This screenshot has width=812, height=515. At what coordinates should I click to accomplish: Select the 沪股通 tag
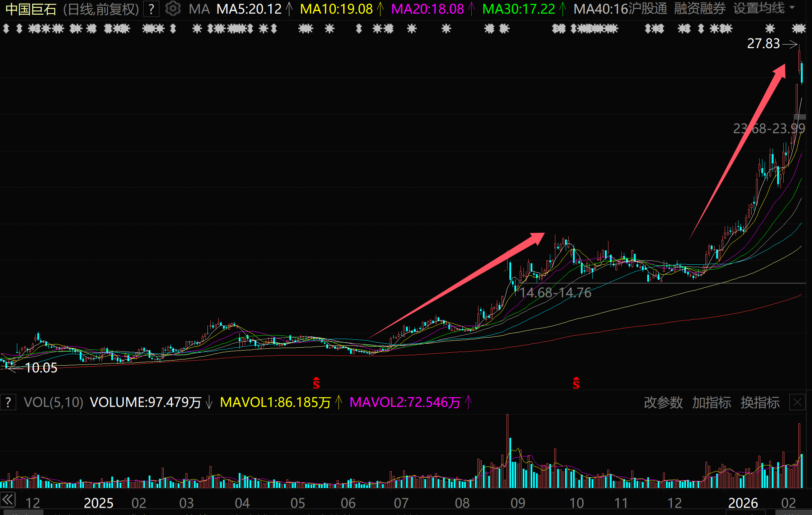[x=648, y=9]
